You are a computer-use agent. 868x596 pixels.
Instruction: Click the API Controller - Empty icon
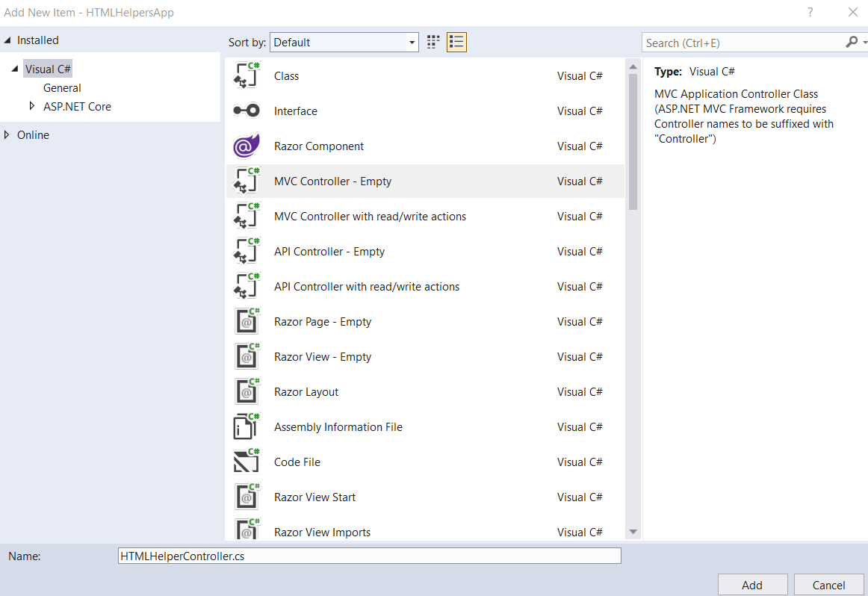click(247, 251)
